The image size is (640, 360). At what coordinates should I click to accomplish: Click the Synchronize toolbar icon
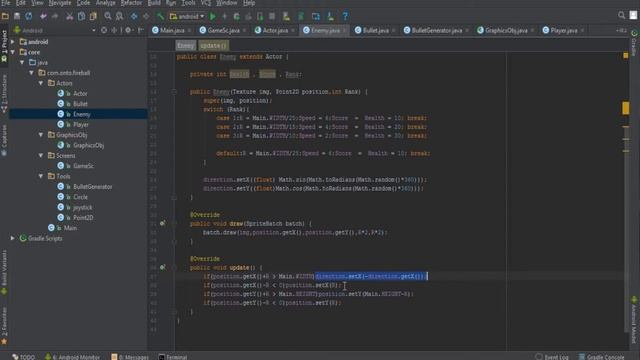(29, 16)
